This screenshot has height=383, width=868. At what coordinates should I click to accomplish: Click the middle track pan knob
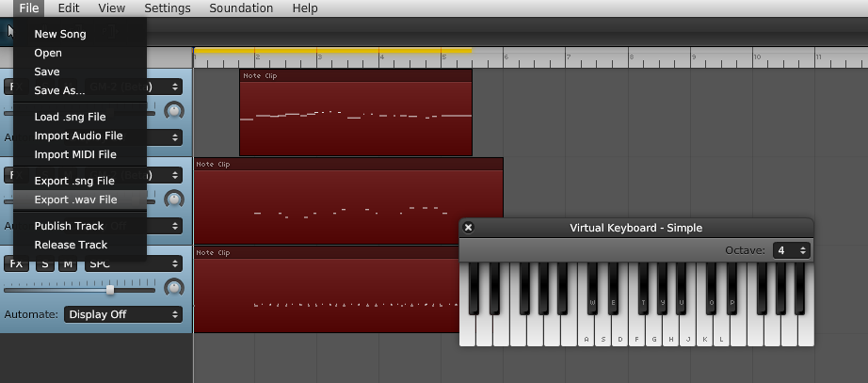pos(174,199)
